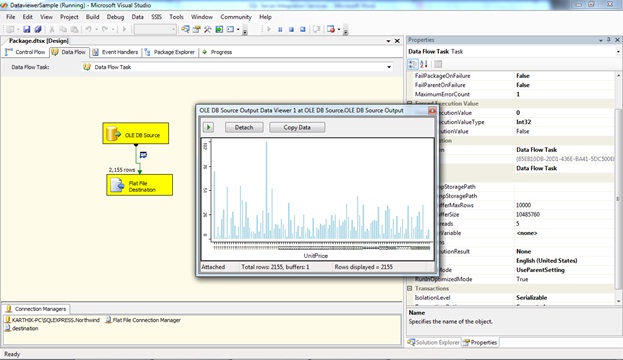Viewport: 623px width, 360px height.
Task: Click the UnitPrice histogram chart
Action: point(317,199)
